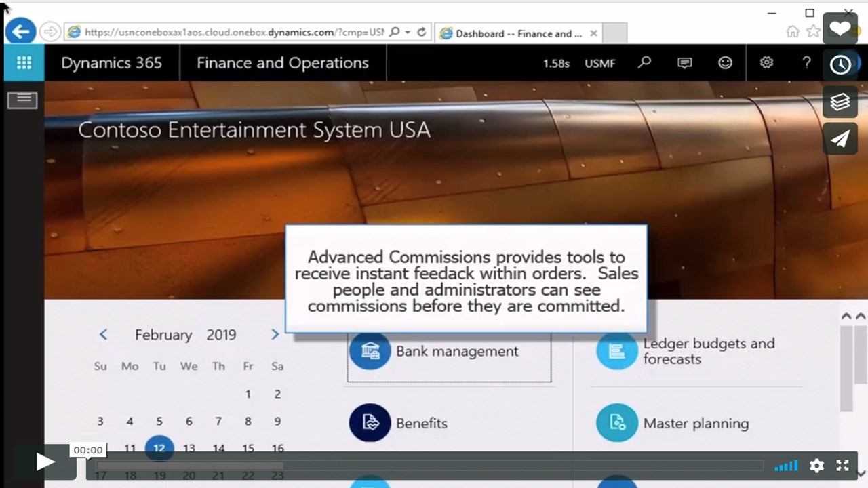Open the address bar search dropdown arrow
Viewport: 868px width, 488px height.
[x=408, y=32]
